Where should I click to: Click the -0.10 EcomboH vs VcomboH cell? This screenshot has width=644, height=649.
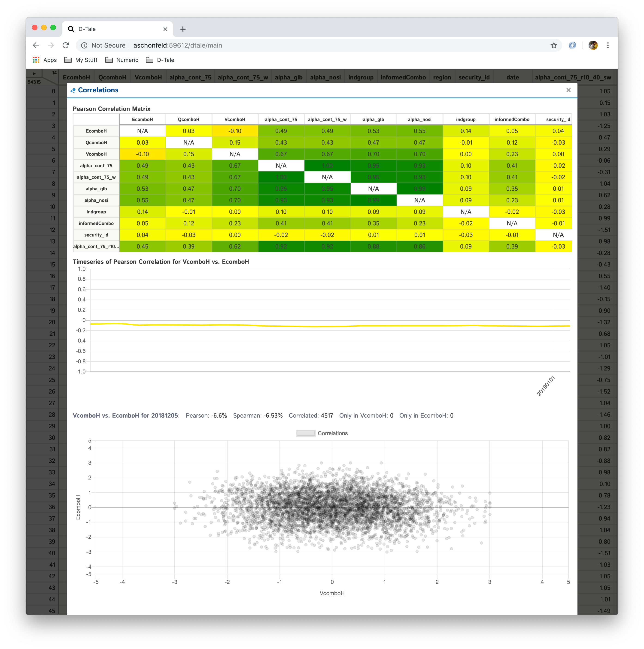tap(235, 131)
